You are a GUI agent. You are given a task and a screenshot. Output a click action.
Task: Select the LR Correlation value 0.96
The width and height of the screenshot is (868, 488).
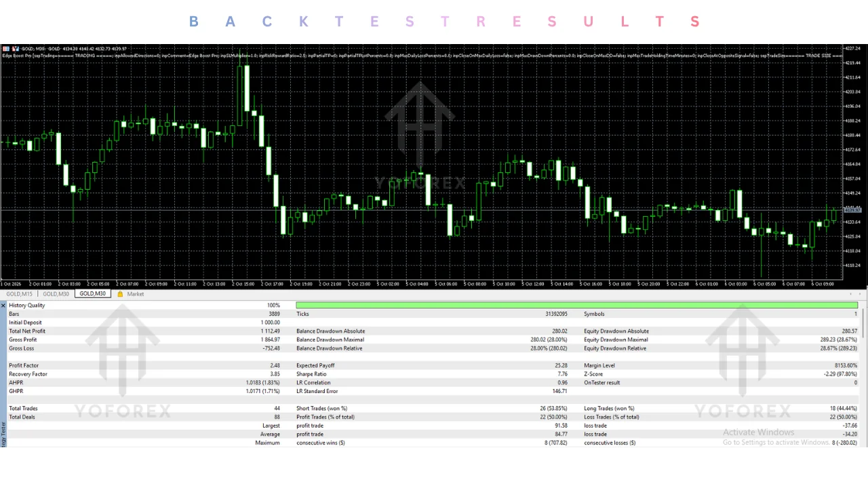(x=562, y=383)
